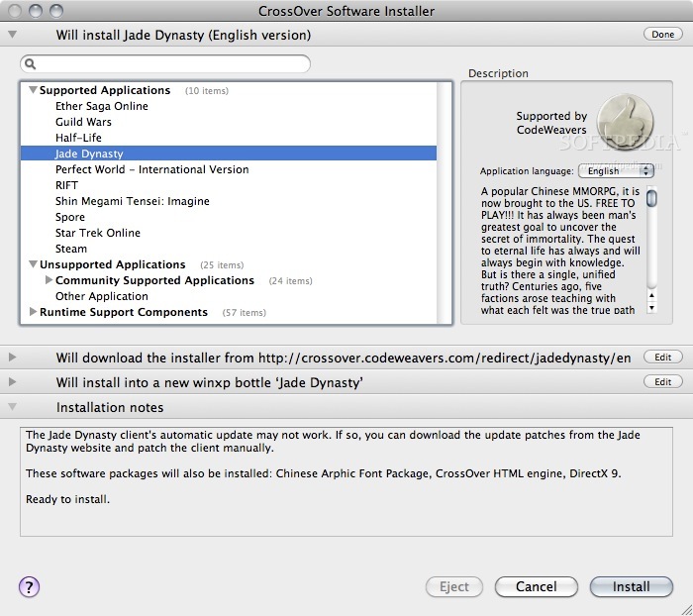
Task: Click the Done button
Action: coord(662,35)
